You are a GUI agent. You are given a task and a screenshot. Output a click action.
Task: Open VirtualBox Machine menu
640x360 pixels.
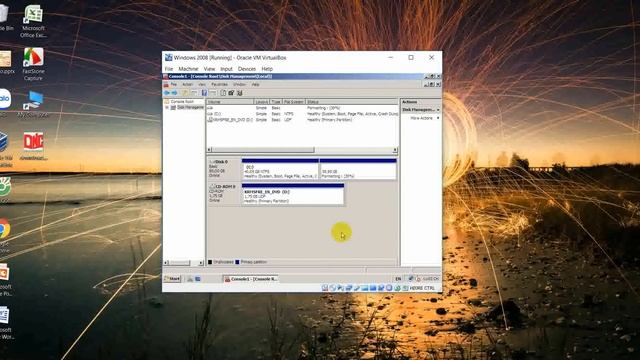tap(188, 69)
